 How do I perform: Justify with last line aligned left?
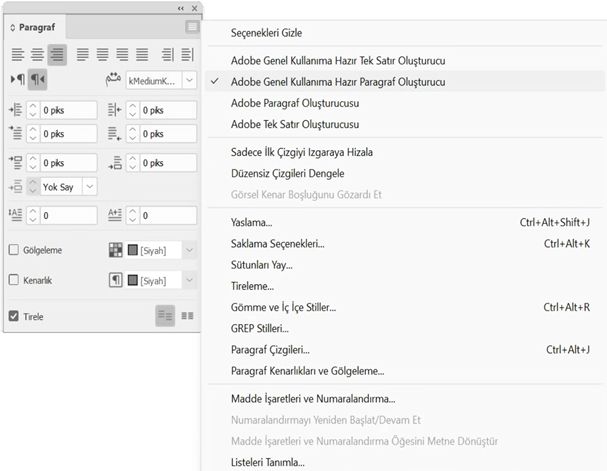(82, 55)
